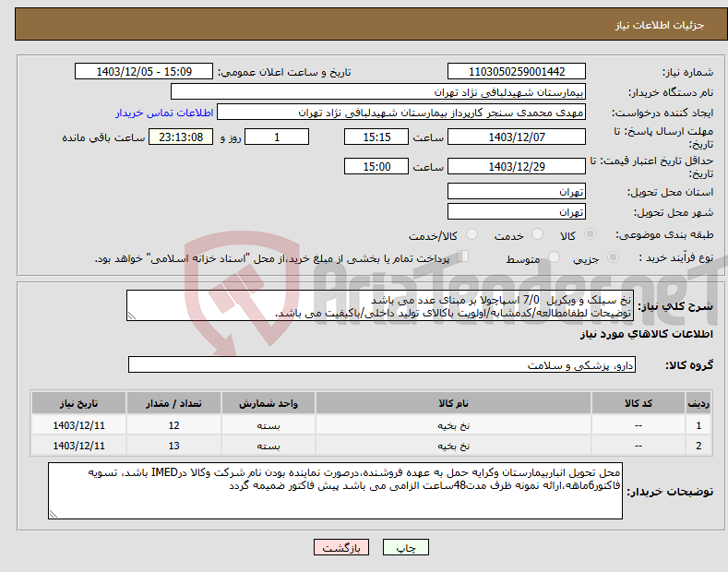This screenshot has height=572, width=728.
Task: Click the اطلاعات کالاهای مورد نیاز heading
Action: click(x=646, y=334)
